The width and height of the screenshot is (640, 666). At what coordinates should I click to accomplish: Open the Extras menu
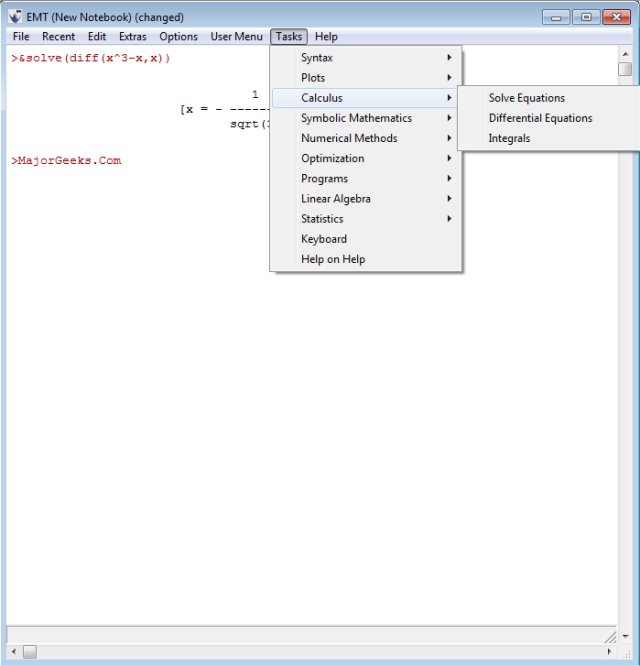tap(133, 37)
